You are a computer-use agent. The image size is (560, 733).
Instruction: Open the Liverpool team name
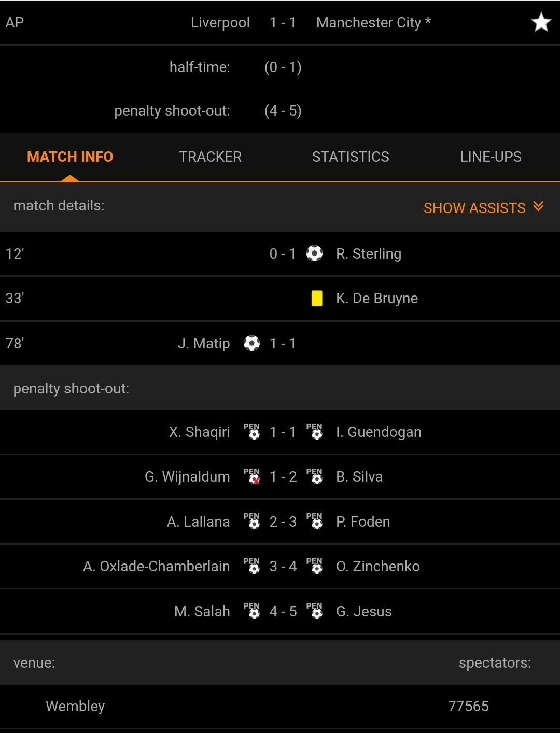220,23
